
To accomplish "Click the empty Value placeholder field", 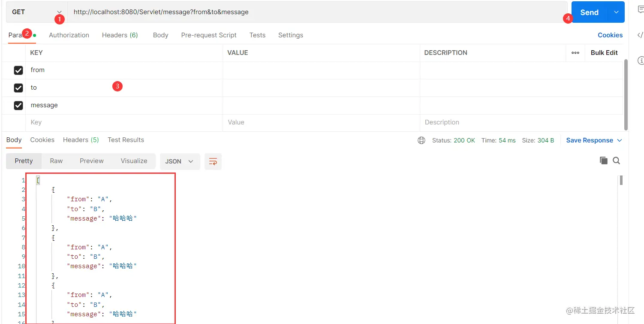I will coord(321,123).
